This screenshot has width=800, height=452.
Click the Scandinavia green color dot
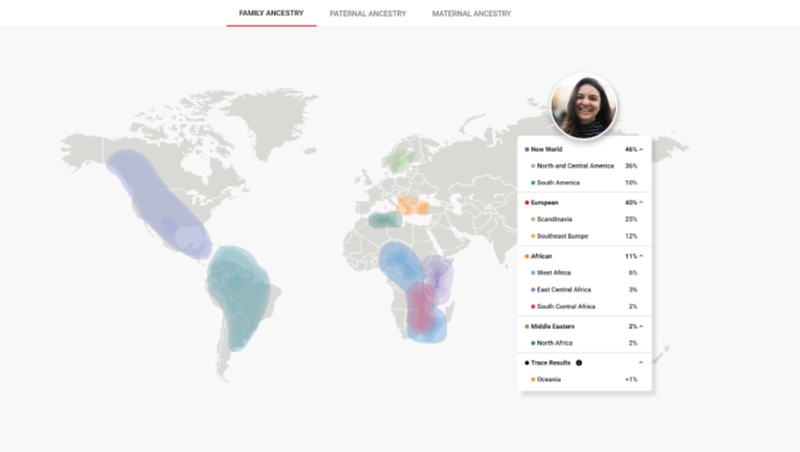coord(533,219)
